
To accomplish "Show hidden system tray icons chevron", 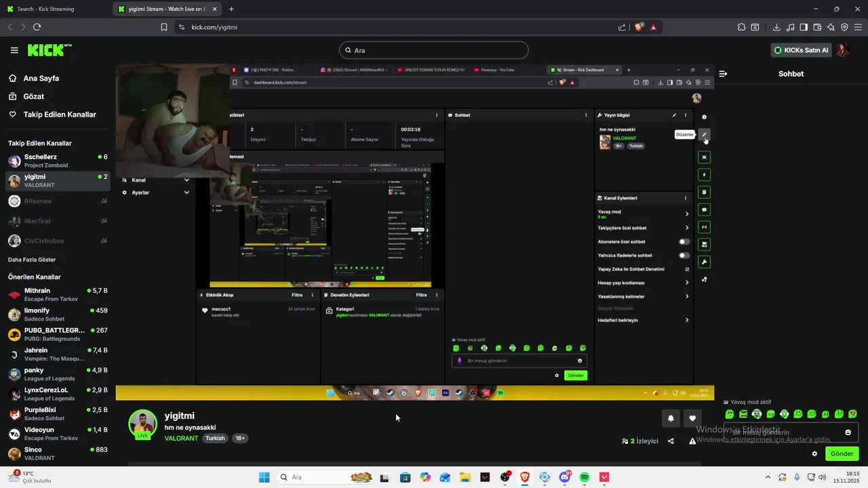I will [x=768, y=477].
